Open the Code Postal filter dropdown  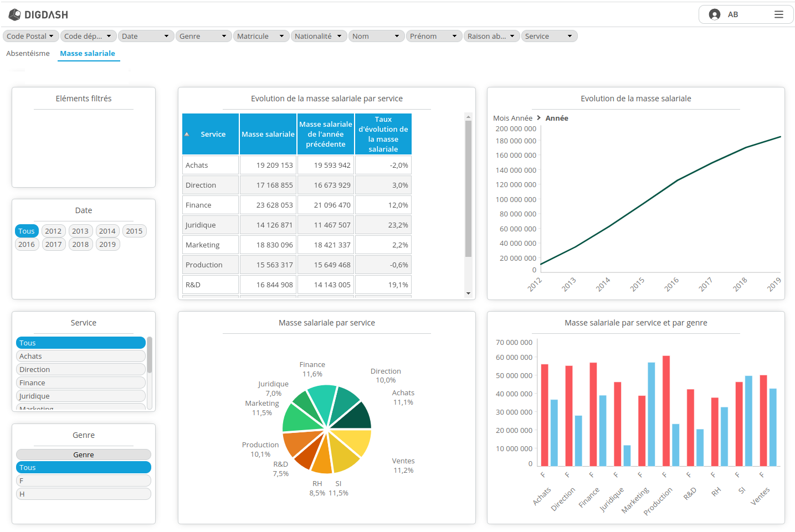30,35
